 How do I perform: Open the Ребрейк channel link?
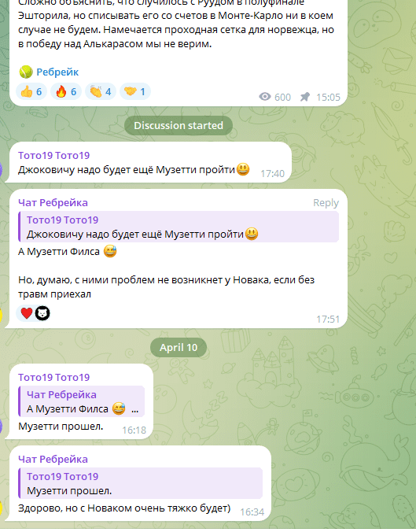tap(57, 72)
